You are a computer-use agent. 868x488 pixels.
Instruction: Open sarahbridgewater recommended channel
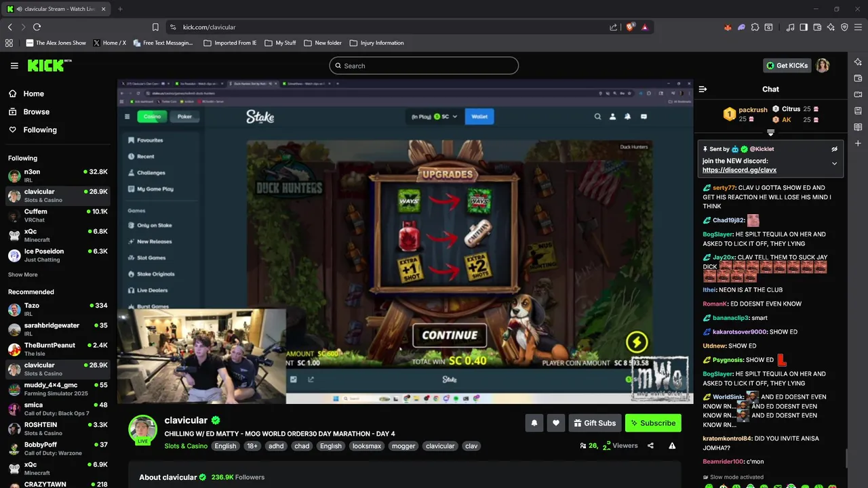pos(58,329)
